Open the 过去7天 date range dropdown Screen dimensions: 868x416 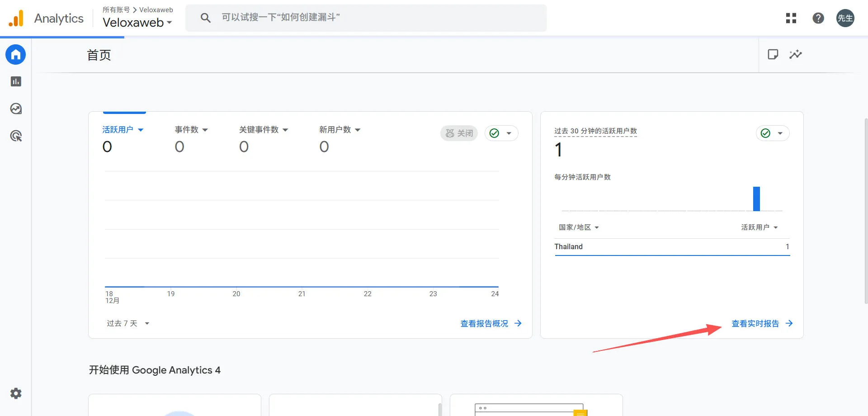click(x=128, y=323)
